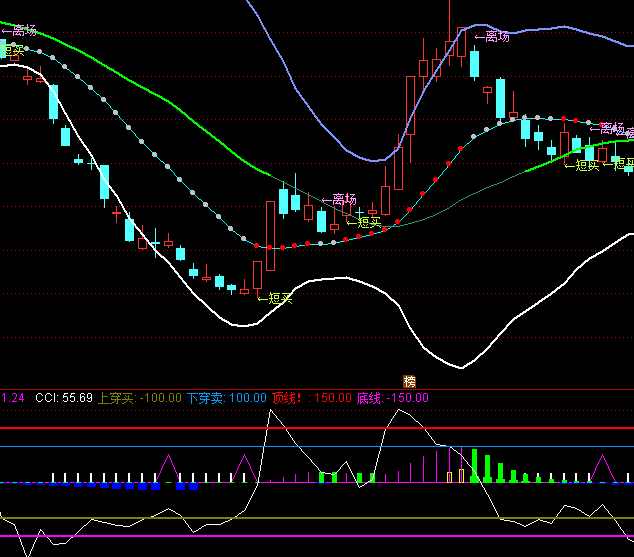Click the 1.24 value in indicator header

click(13, 398)
